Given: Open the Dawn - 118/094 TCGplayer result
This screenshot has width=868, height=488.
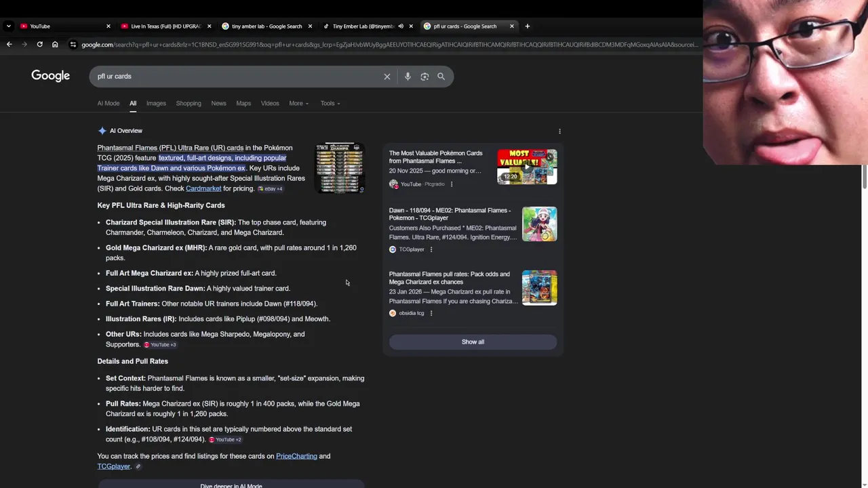Looking at the screenshot, I should [450, 214].
